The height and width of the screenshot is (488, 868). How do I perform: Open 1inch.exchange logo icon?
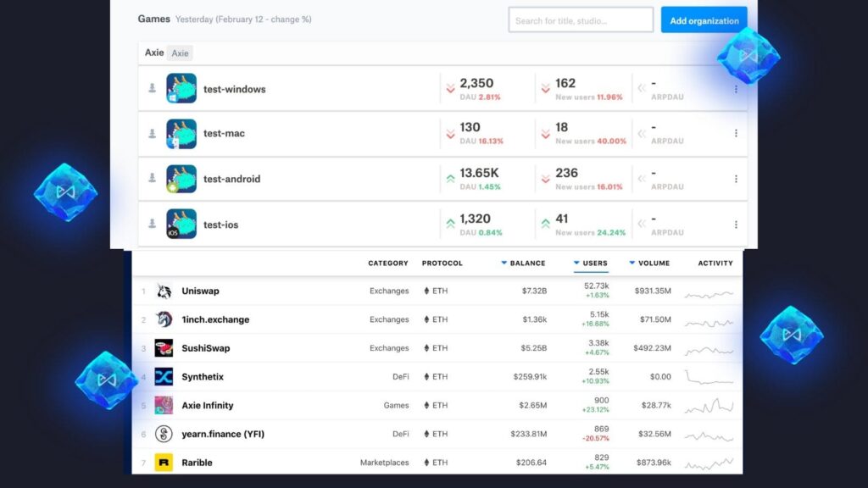click(164, 319)
